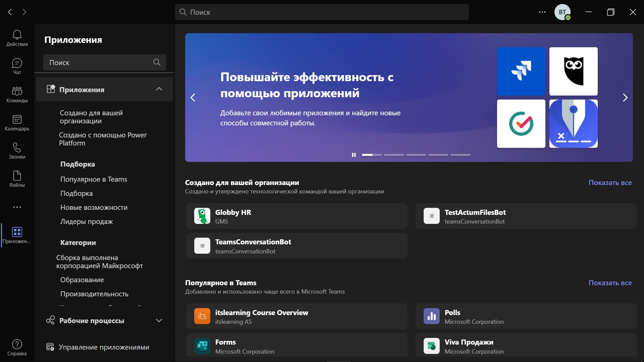This screenshot has height=362, width=644.
Task: Select Образование category item
Action: [x=82, y=280]
